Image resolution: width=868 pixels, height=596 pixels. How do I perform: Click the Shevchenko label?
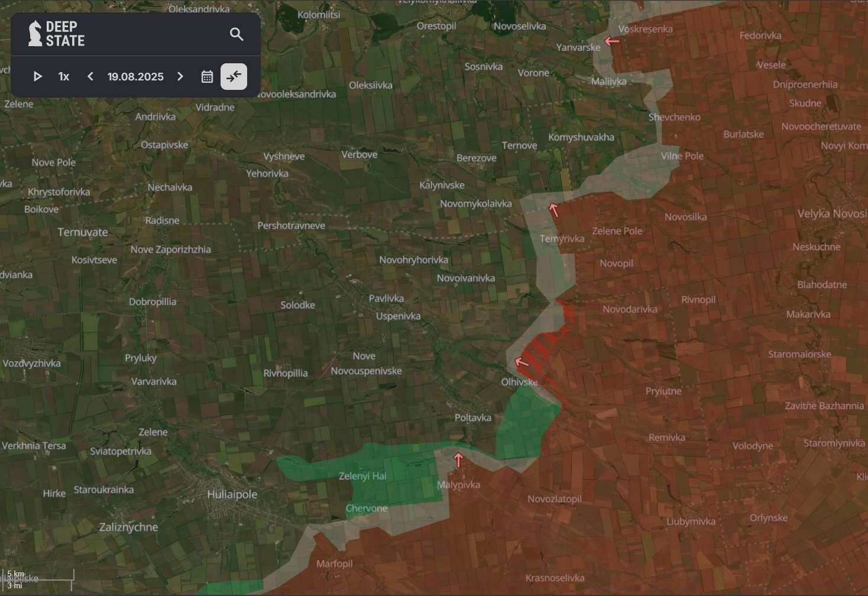tap(675, 117)
